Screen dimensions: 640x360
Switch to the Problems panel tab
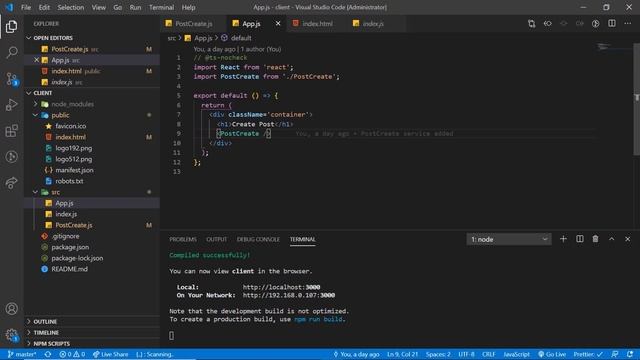pyautogui.click(x=183, y=239)
